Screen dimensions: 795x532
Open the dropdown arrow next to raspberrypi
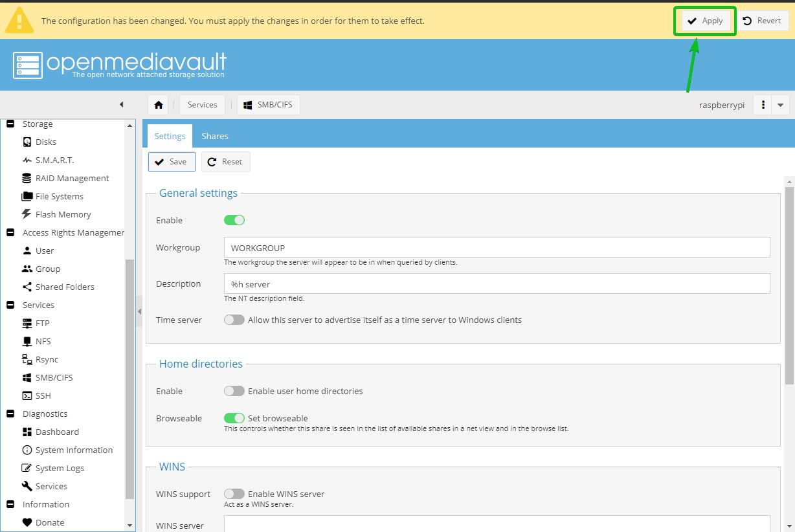click(780, 105)
